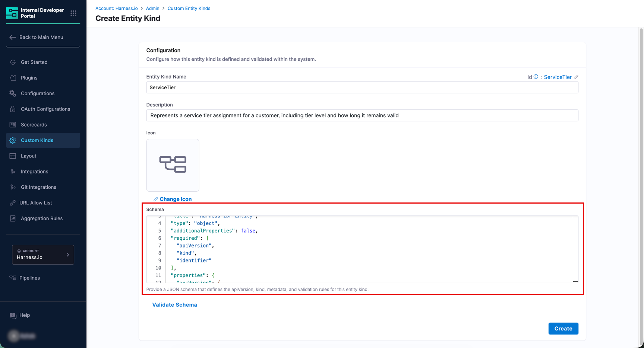Open Plugins from the sidebar

click(29, 78)
